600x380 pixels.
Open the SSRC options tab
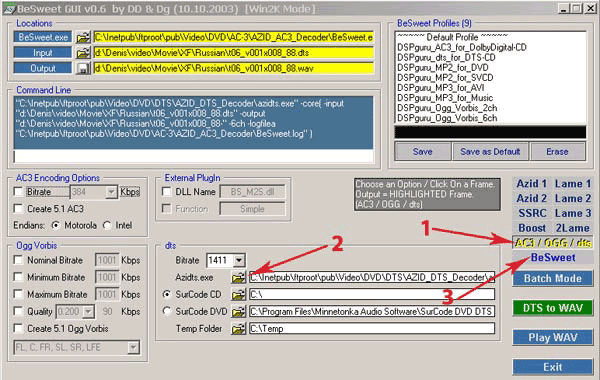532,213
